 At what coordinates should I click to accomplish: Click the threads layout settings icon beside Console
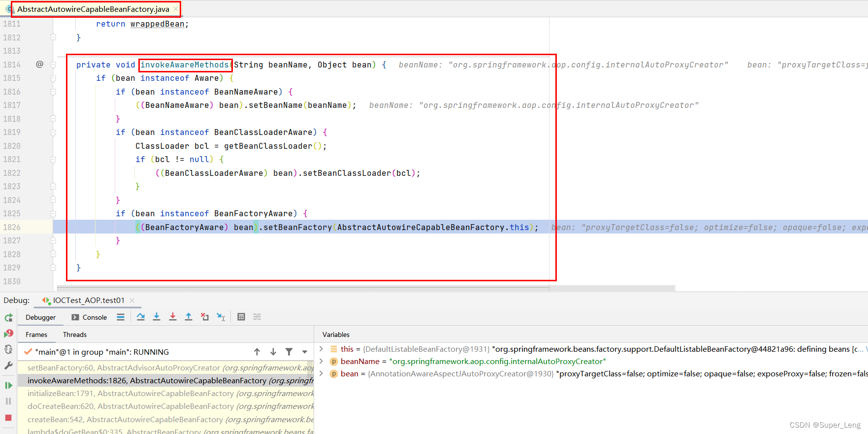pyautogui.click(x=121, y=317)
